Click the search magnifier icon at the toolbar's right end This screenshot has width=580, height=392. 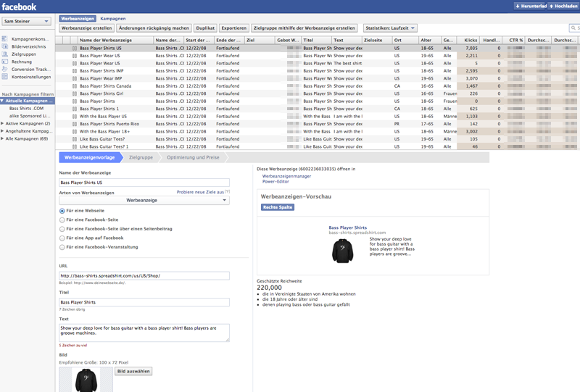[x=573, y=28]
